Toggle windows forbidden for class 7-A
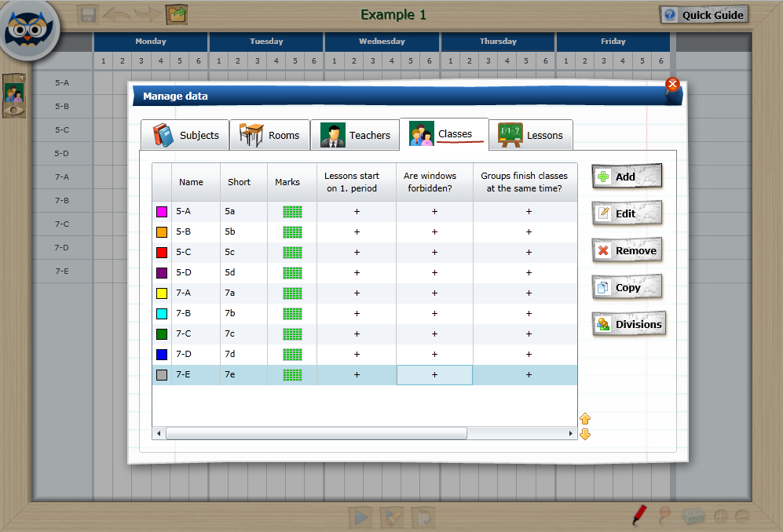 tap(434, 293)
